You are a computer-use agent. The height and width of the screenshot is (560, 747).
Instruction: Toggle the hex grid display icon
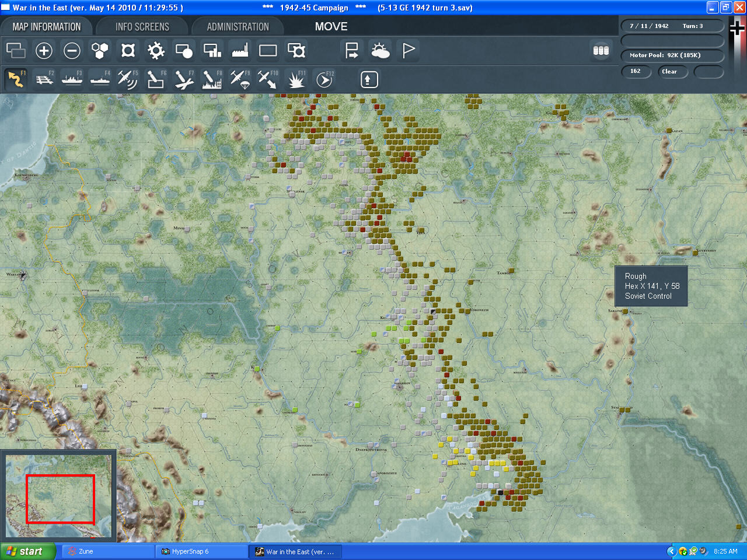(x=100, y=51)
